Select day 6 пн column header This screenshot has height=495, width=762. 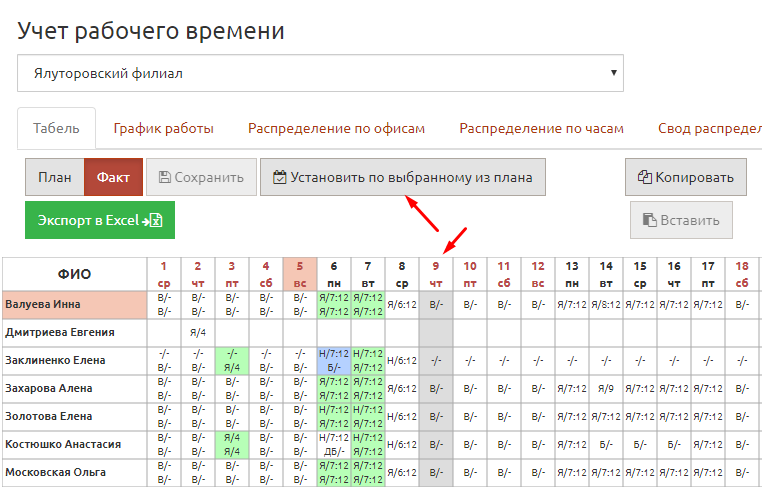[334, 274]
